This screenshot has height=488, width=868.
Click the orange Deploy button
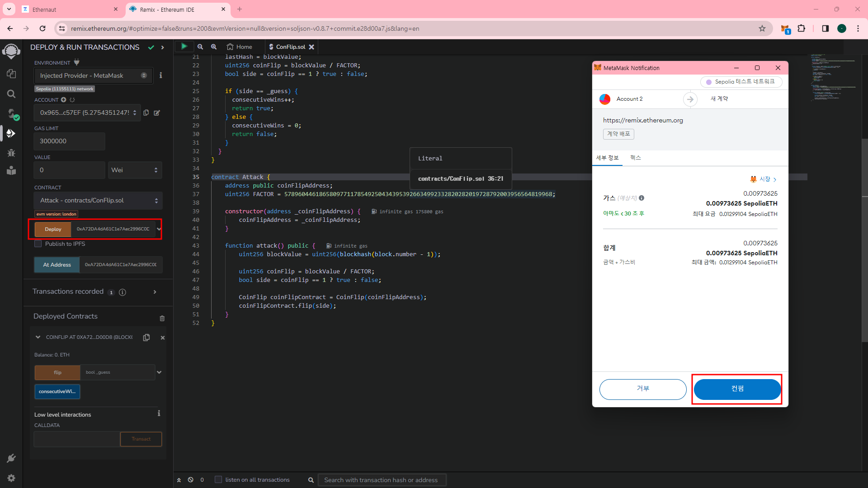point(53,229)
